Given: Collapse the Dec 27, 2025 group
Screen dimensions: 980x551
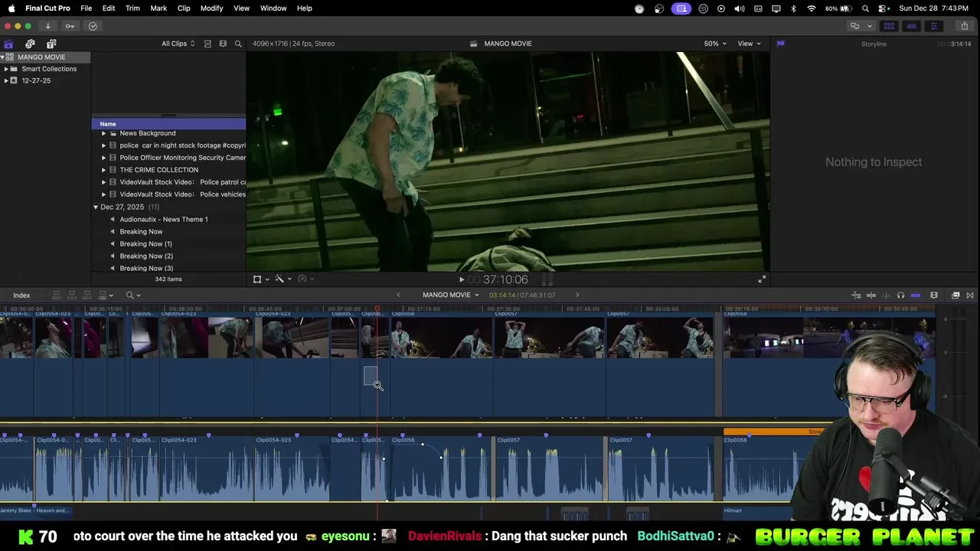Looking at the screenshot, I should click(96, 207).
